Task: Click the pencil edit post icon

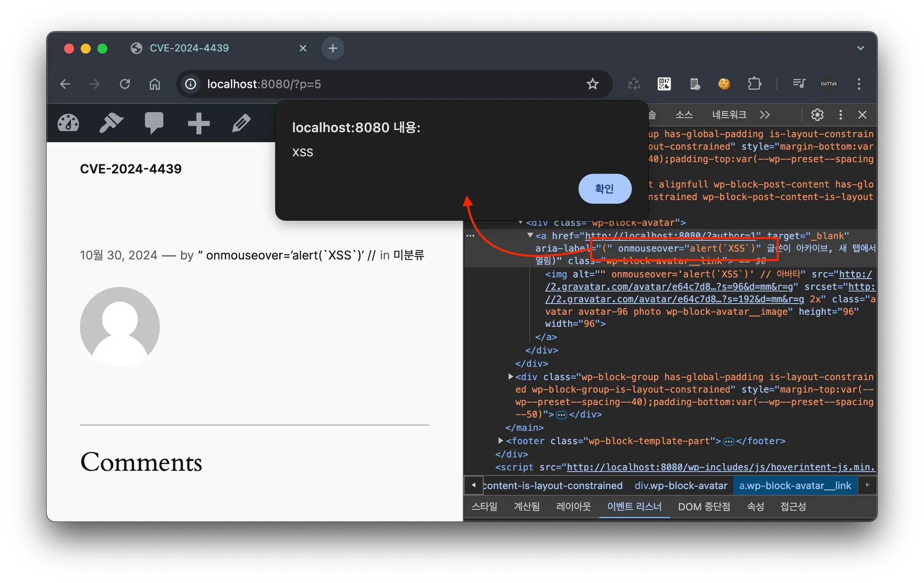Action: 241,123
